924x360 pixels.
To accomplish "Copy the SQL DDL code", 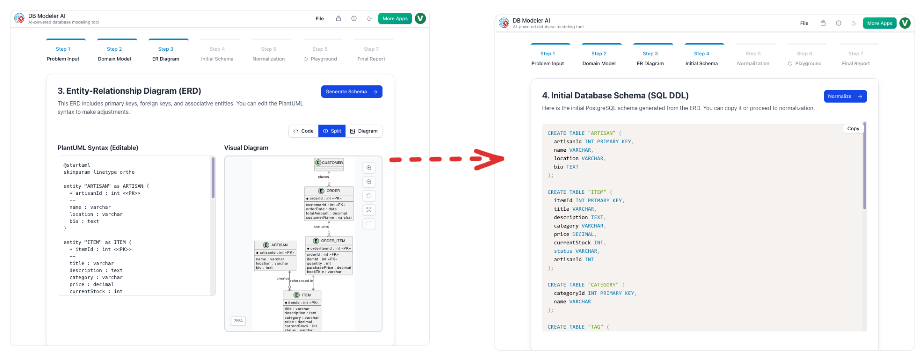I will point(853,128).
